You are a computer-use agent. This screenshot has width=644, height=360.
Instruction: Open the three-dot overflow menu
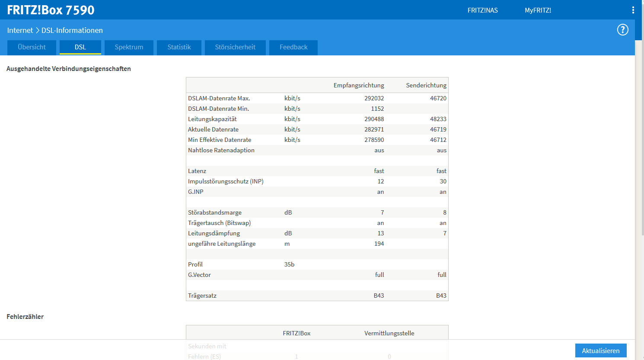(x=633, y=10)
